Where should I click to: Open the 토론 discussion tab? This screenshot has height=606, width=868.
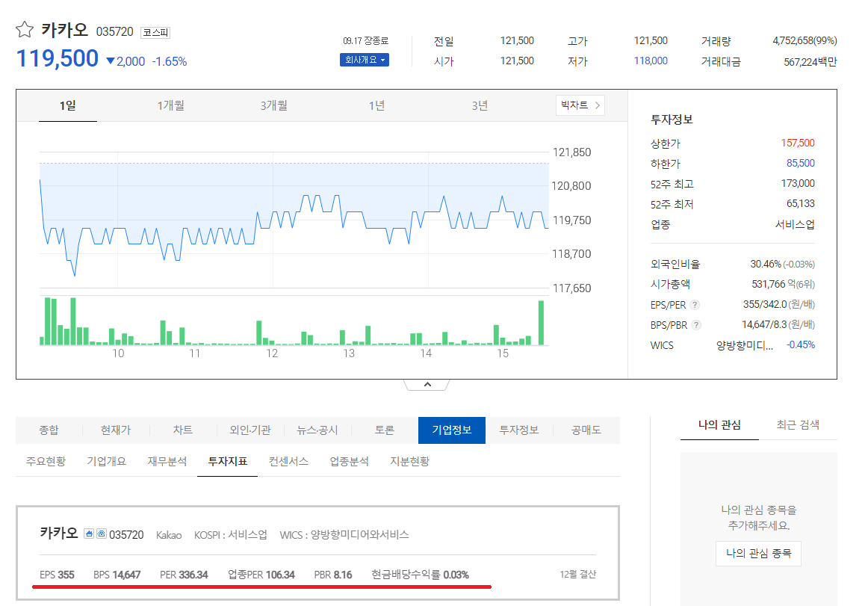coord(384,430)
